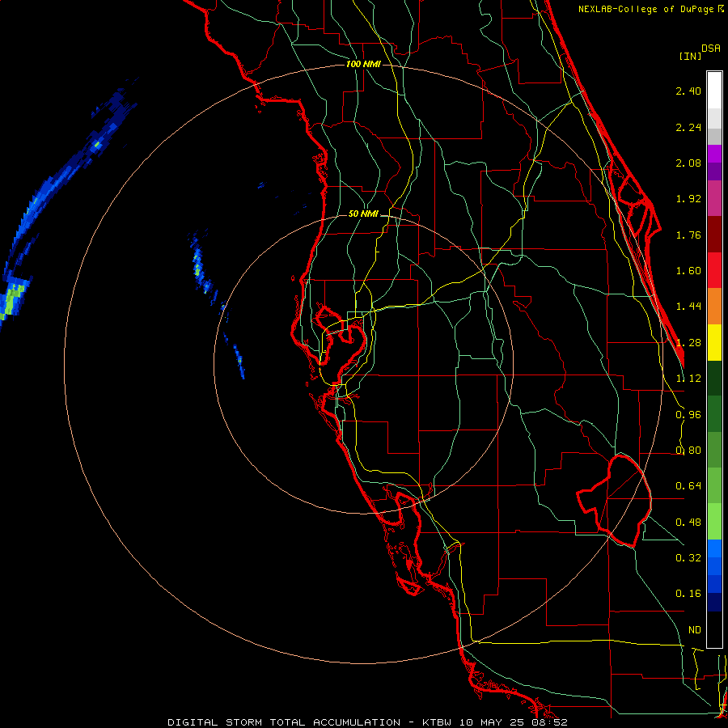Click the 50 NMI range ring label

click(x=363, y=214)
